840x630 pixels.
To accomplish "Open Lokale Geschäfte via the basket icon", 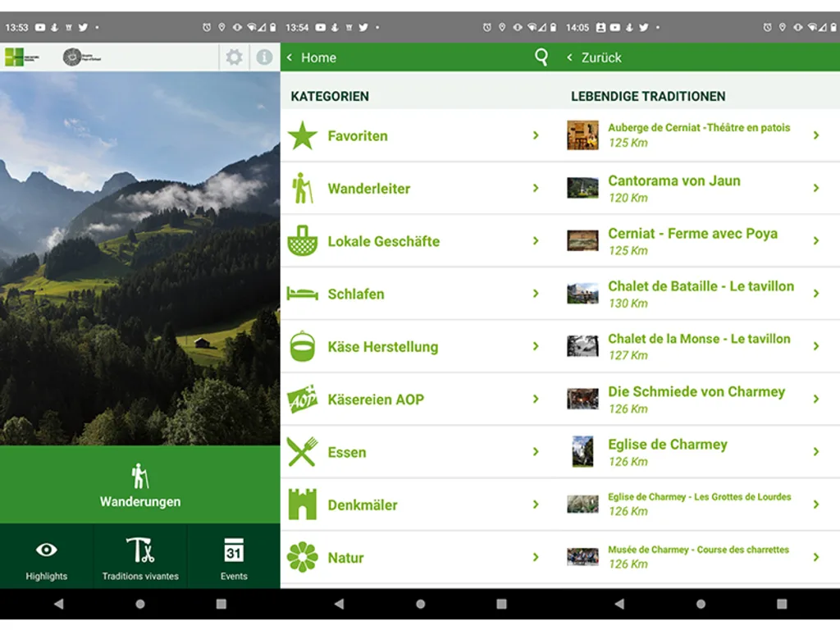I will [x=304, y=240].
